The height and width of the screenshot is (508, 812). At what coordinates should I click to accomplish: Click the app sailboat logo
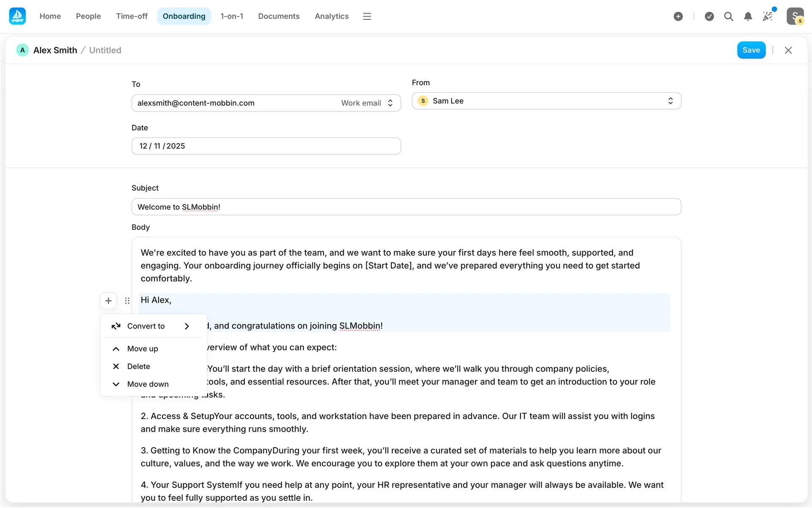click(x=17, y=16)
